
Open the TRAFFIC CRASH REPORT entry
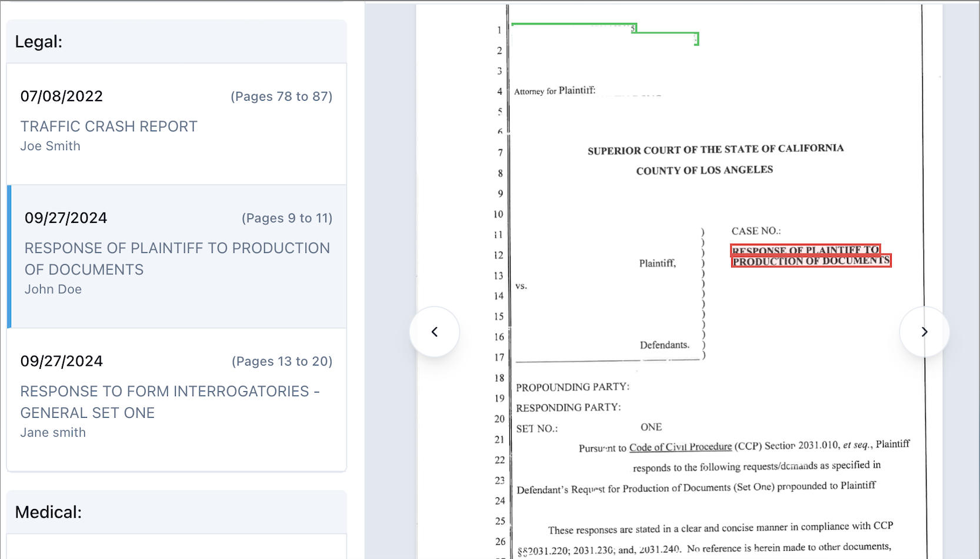(x=109, y=127)
